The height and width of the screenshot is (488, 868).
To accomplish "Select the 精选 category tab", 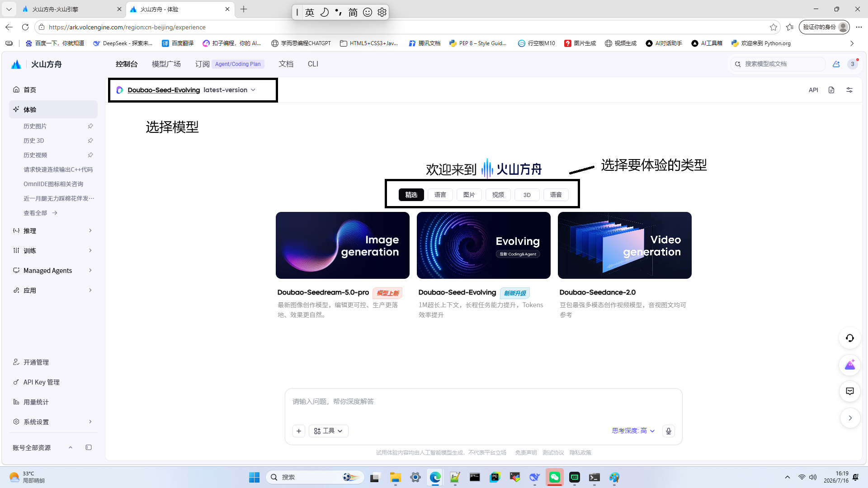I will [x=411, y=195].
